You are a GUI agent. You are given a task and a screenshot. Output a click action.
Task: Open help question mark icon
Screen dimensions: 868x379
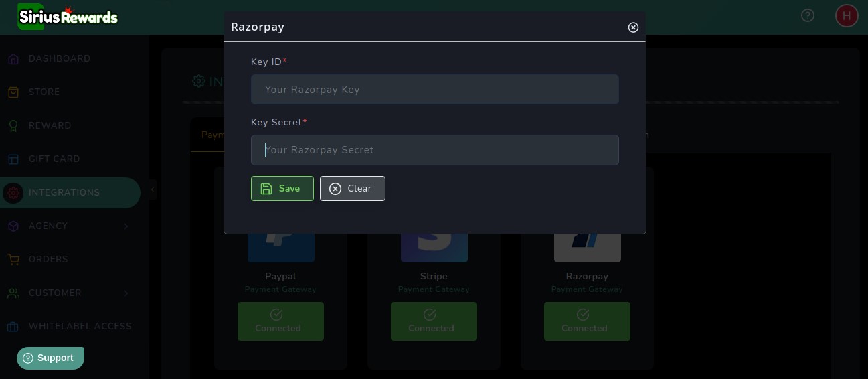808,15
